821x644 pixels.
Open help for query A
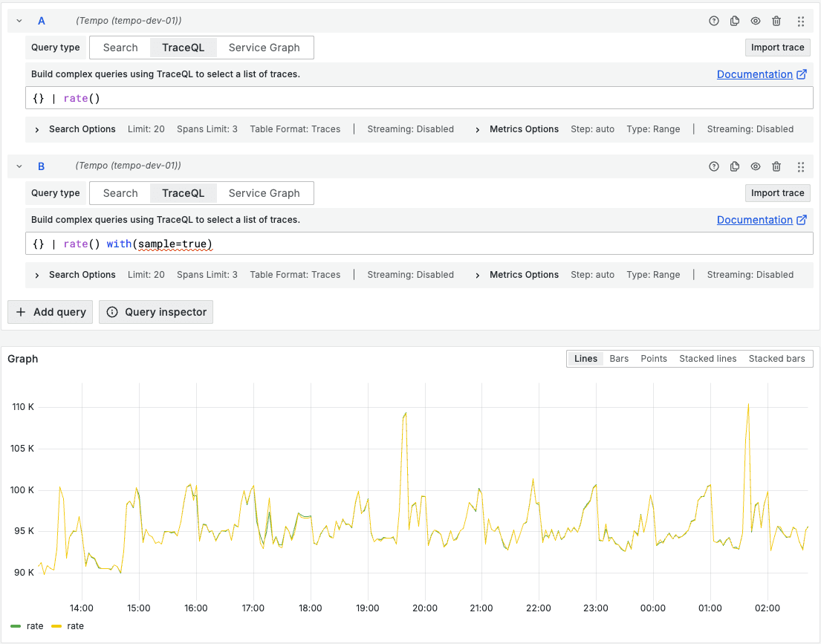pos(714,21)
